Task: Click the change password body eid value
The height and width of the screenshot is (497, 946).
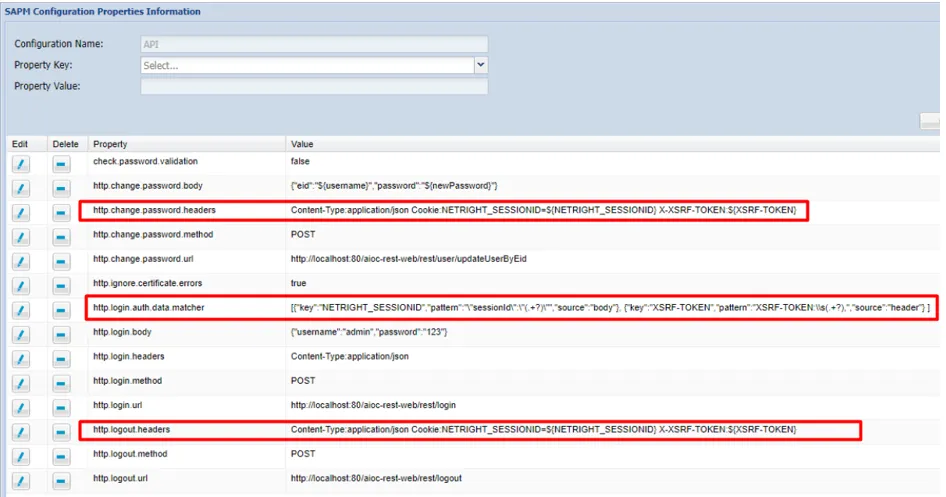Action: [x=394, y=186]
